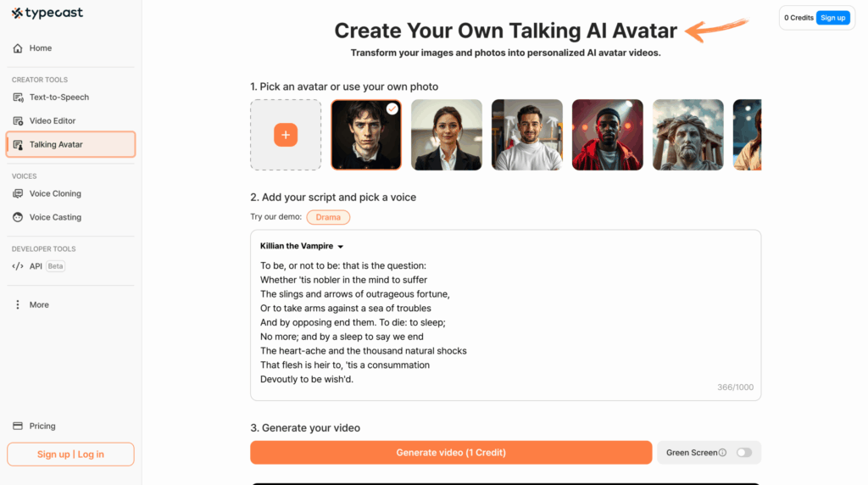Click the Home icon in sidebar

click(x=18, y=48)
